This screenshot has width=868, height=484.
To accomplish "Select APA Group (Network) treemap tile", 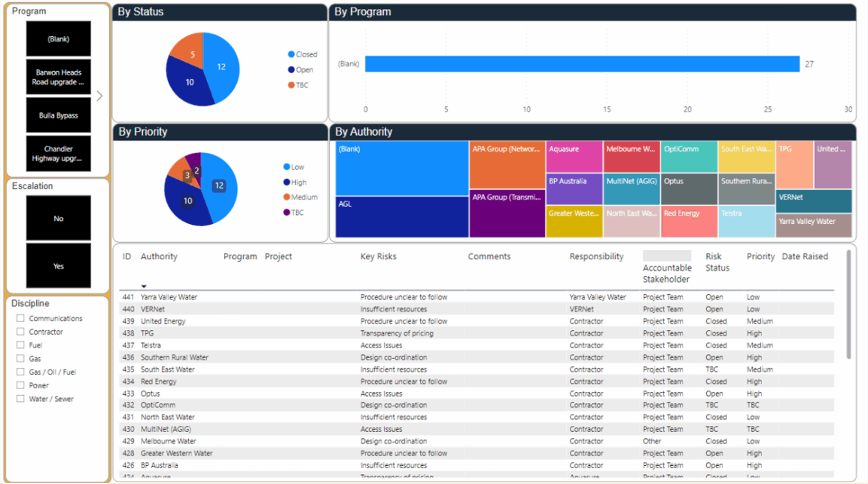I will point(507,165).
